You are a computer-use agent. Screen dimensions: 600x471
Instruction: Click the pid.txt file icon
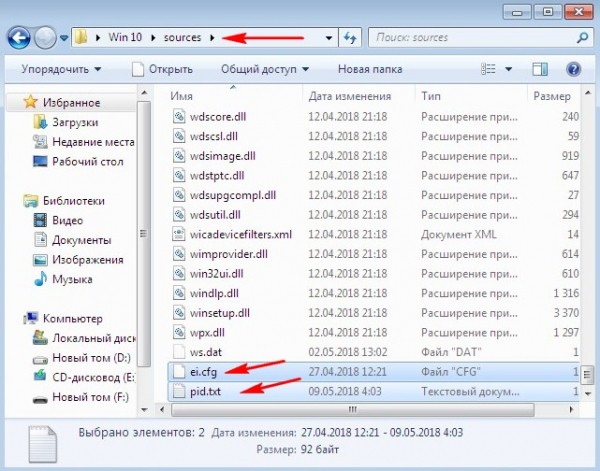coord(179,391)
